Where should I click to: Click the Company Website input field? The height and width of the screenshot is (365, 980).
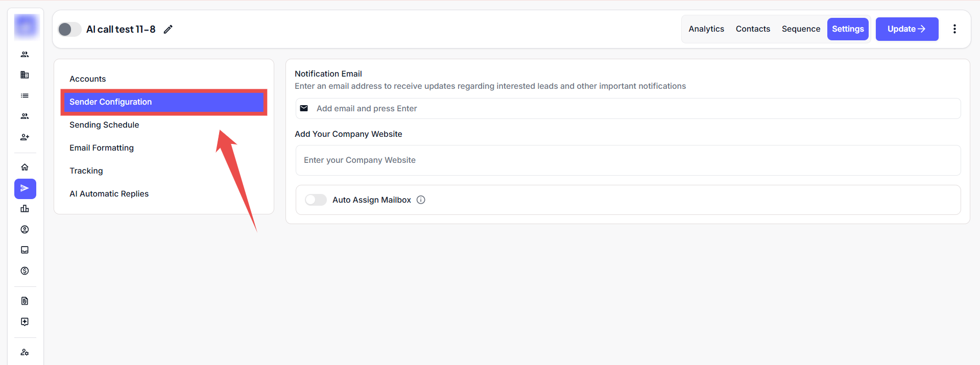pyautogui.click(x=628, y=160)
